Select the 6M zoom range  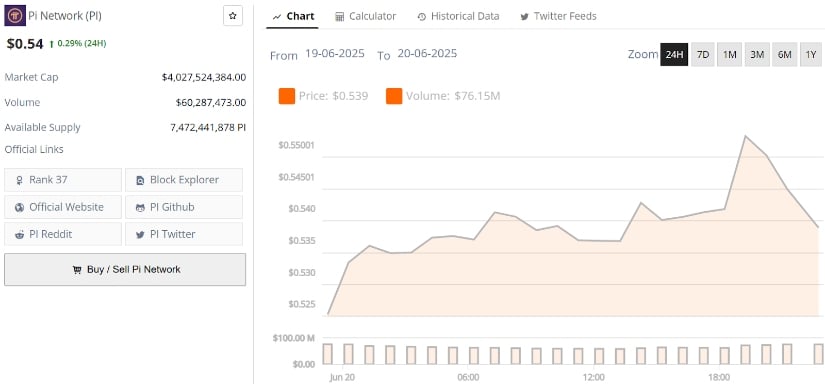pyautogui.click(x=784, y=54)
